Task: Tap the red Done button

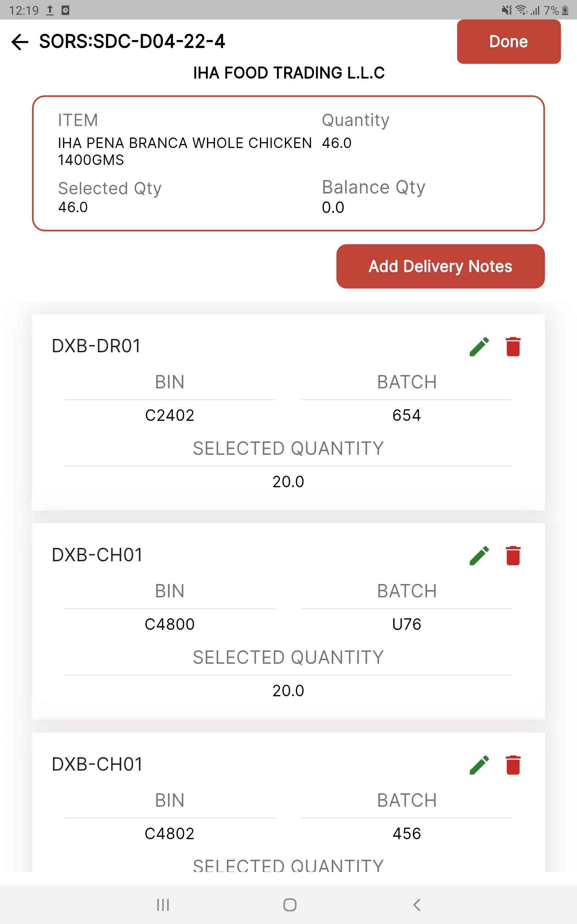Action: (x=508, y=42)
